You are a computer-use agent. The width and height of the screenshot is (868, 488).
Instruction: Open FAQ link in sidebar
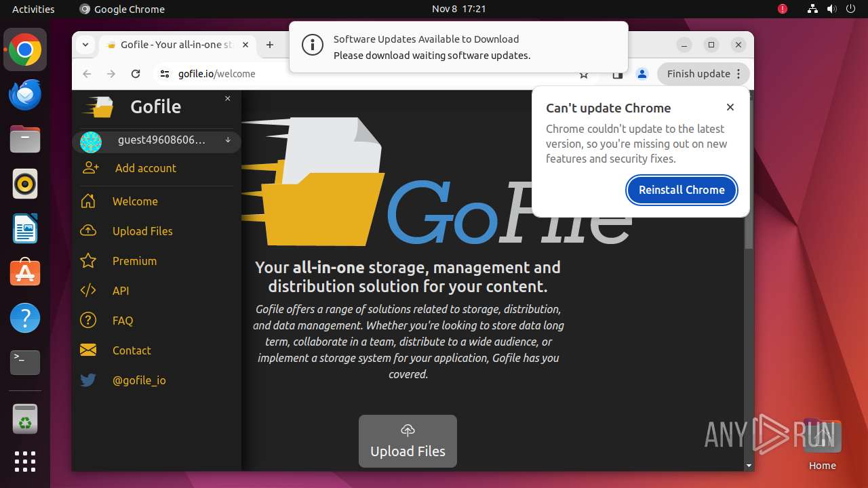click(x=123, y=321)
